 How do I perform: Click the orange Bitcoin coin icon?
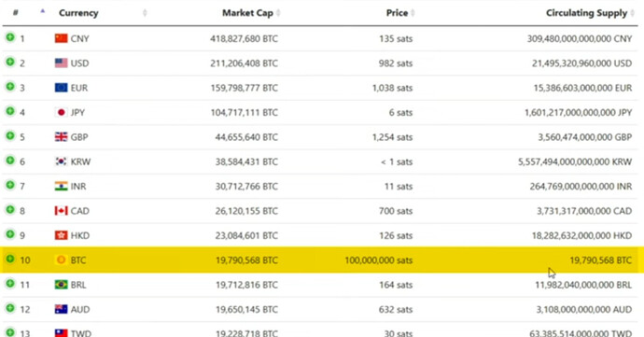click(x=61, y=260)
